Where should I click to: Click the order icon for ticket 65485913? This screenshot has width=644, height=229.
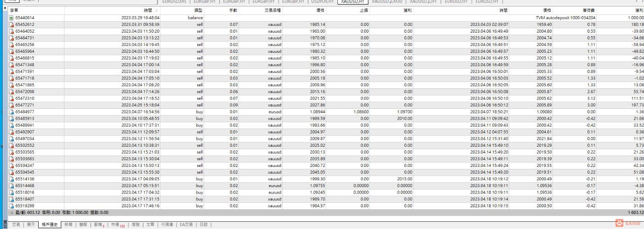[x=12, y=119]
